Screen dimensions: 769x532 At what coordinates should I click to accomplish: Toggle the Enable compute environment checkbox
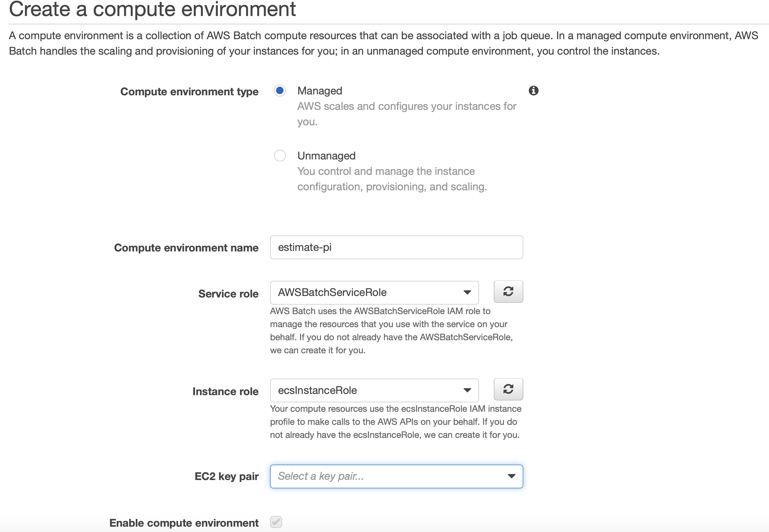coord(276,522)
